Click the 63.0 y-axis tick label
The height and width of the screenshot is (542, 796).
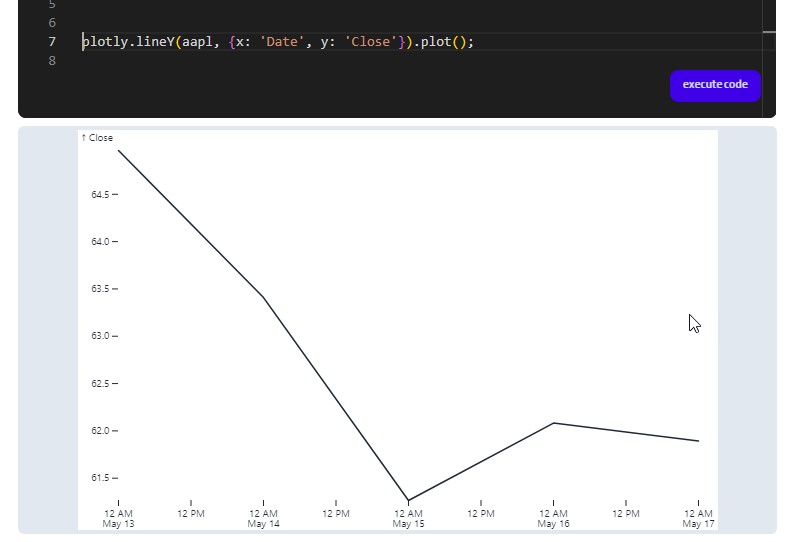tap(100, 336)
